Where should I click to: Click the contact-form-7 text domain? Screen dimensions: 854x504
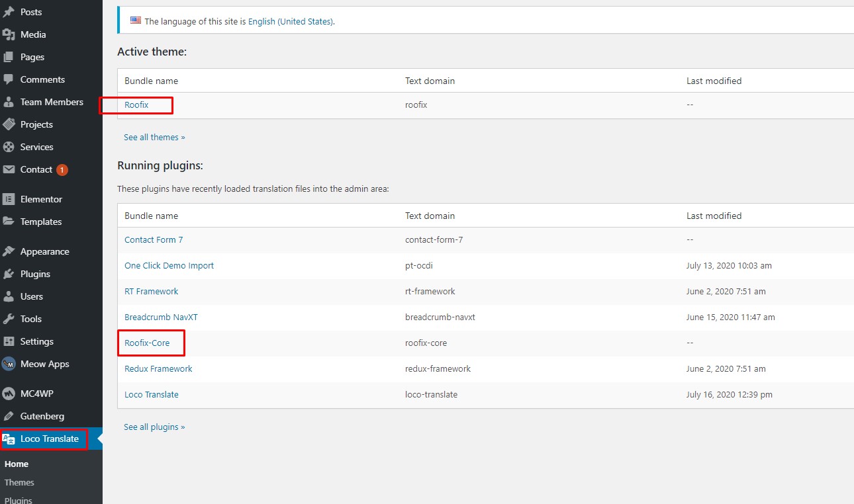434,239
